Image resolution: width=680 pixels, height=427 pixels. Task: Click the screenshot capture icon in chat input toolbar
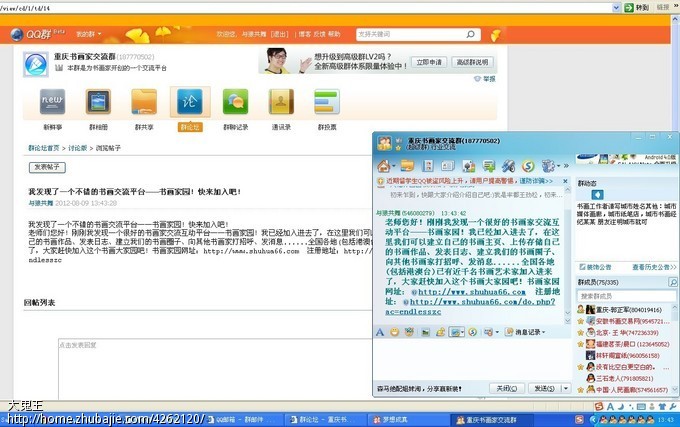click(454, 332)
